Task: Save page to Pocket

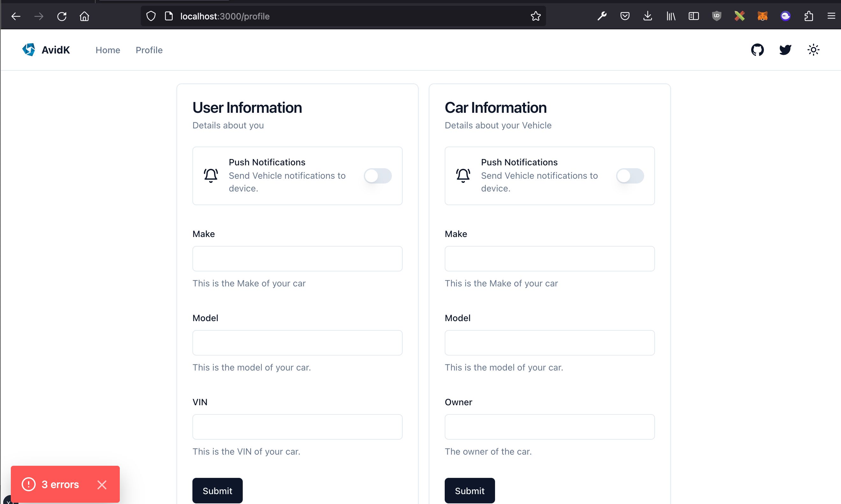Action: coord(625,16)
